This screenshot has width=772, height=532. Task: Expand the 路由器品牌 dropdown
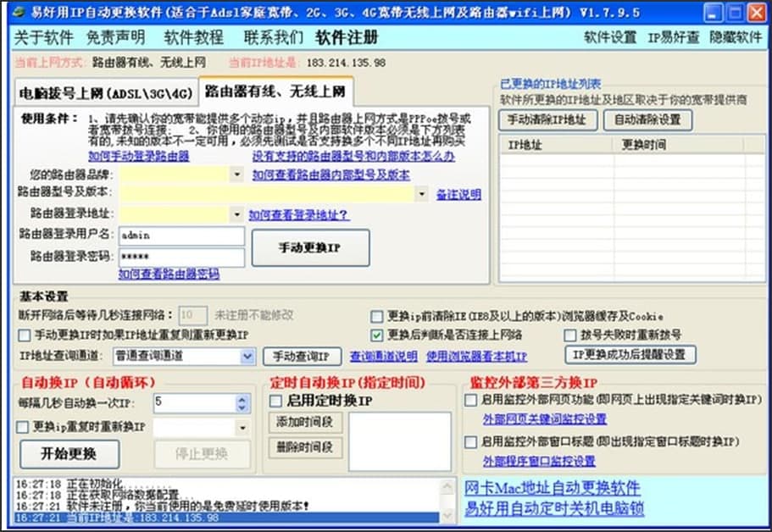(237, 175)
